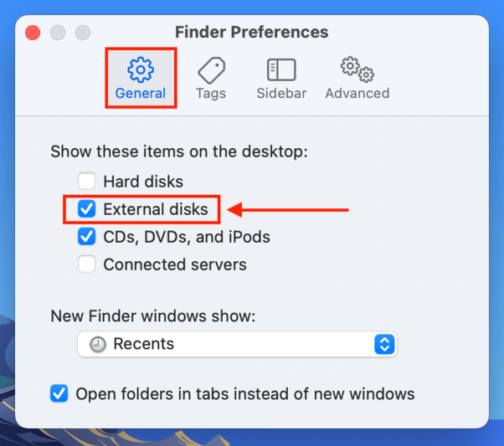Click the Tags tab label
Viewport: 504px width, 446px height.
coord(211,94)
